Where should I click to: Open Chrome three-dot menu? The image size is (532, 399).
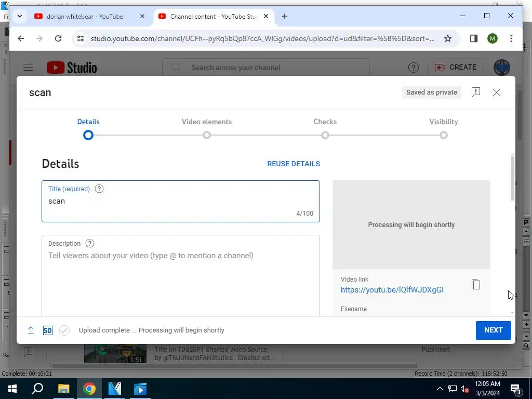coord(511,38)
